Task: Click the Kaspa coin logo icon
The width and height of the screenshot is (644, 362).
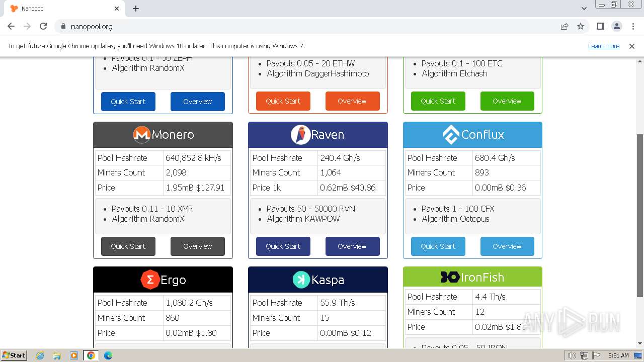Action: pos(301,280)
